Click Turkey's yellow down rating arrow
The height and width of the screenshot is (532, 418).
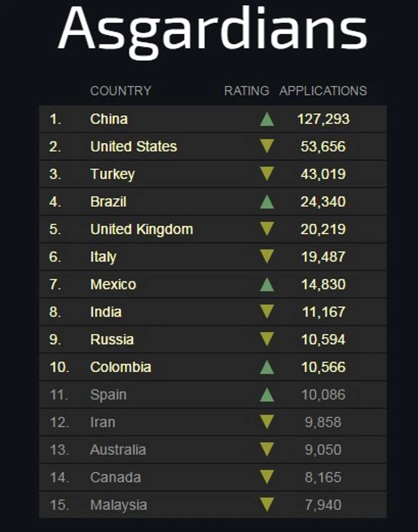[267, 174]
